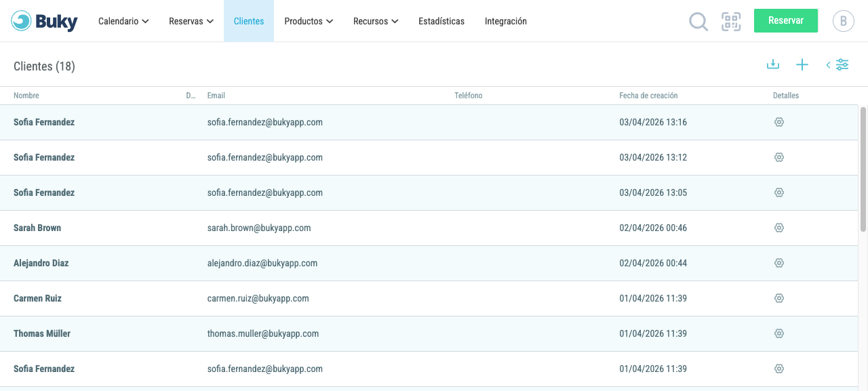The width and height of the screenshot is (868, 391).
Task: Click the vertical scrollbar thumb
Action: point(863,169)
